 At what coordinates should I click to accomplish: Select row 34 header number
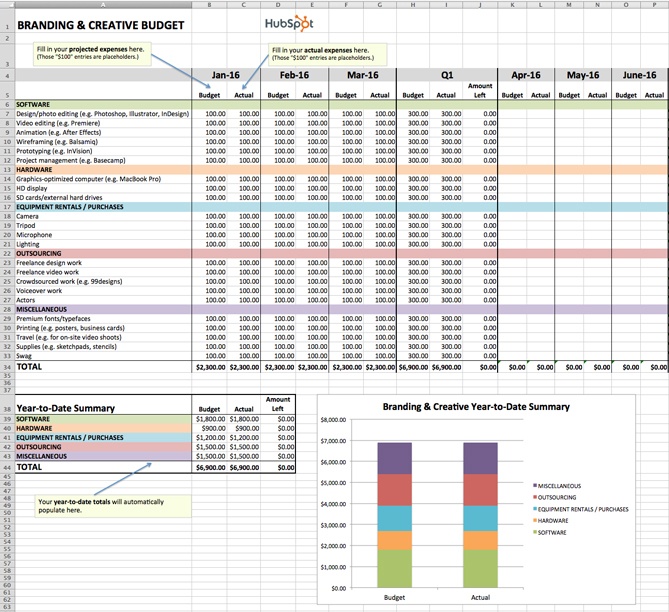6,368
